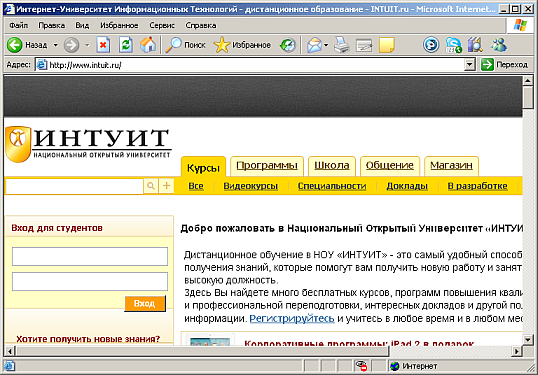Open the Избранное menu in the menu bar
Image resolution: width=538 pixels, height=375 pixels.
pos(119,25)
